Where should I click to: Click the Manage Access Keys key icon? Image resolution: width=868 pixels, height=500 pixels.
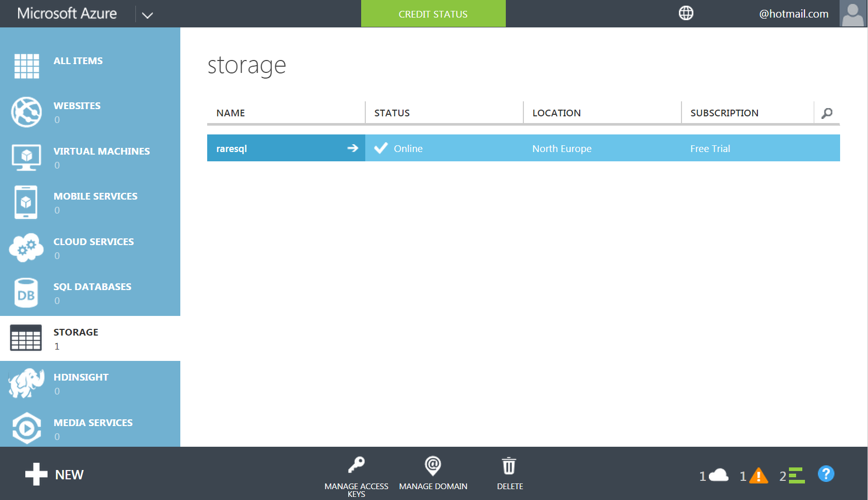point(356,465)
